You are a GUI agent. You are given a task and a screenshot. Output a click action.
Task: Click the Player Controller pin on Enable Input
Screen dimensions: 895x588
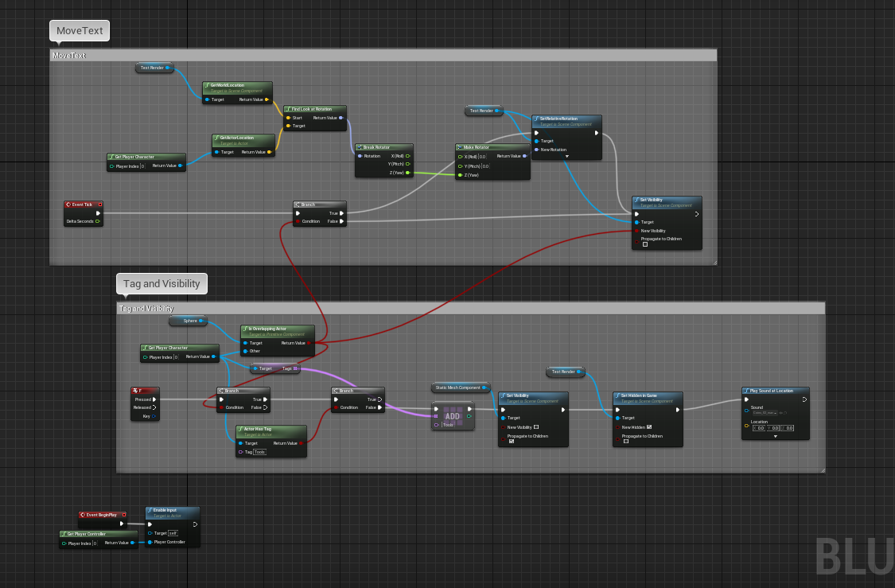pyautogui.click(x=150, y=543)
